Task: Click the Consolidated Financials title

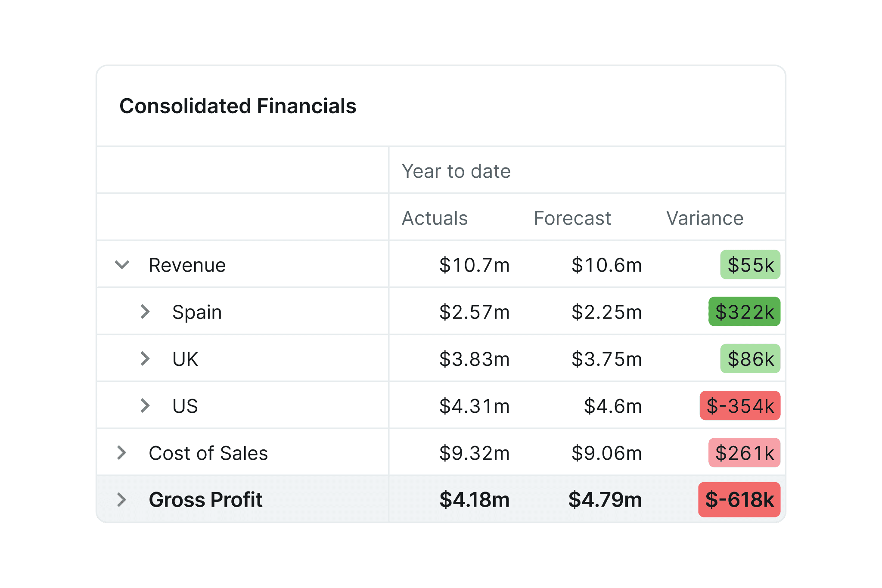Action: [238, 106]
